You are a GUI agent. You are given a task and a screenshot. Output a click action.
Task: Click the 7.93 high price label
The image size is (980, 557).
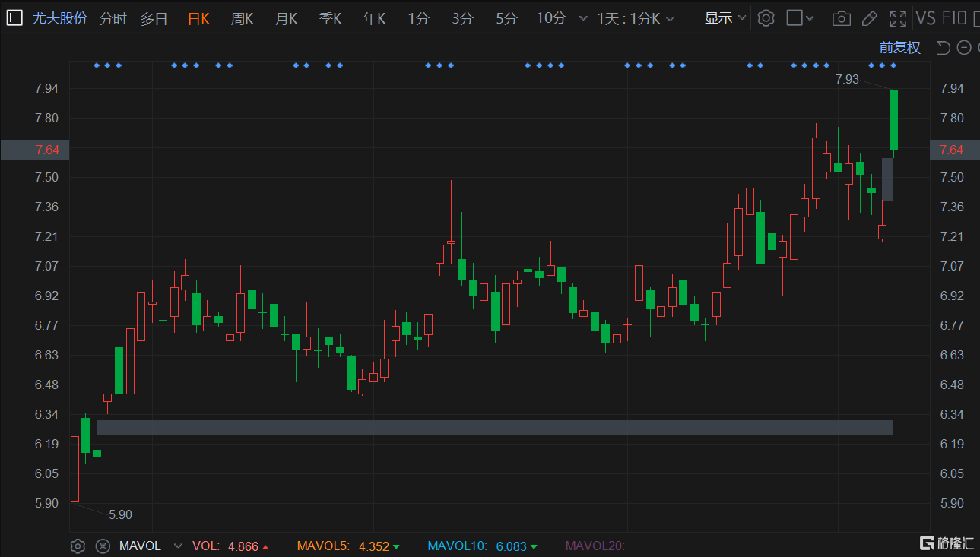tap(847, 79)
